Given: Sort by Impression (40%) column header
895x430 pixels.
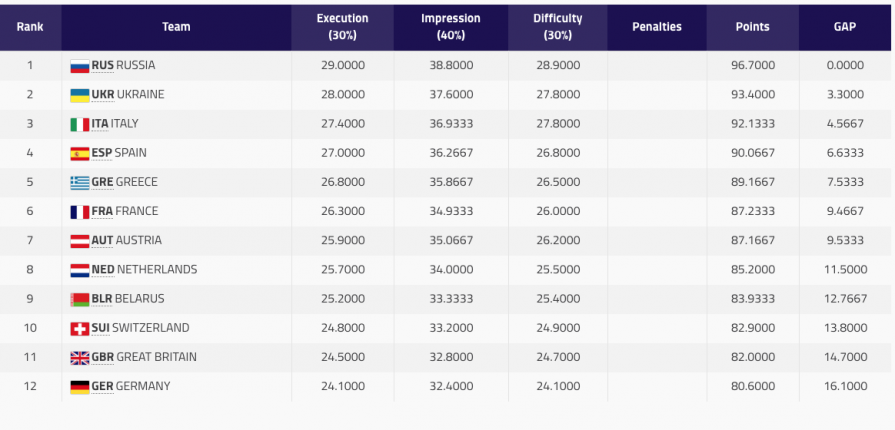Looking at the screenshot, I should (x=450, y=27).
